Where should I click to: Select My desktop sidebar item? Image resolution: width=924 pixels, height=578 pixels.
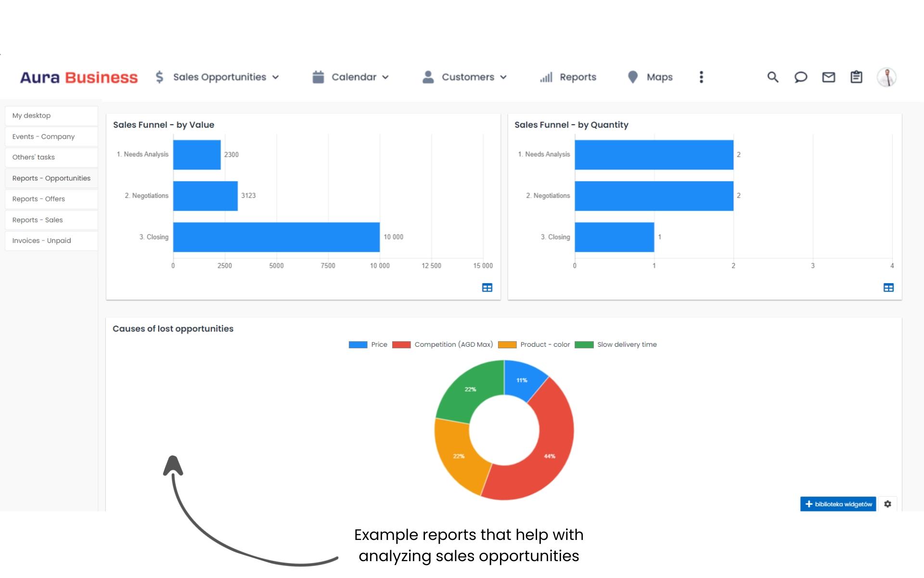tap(51, 115)
